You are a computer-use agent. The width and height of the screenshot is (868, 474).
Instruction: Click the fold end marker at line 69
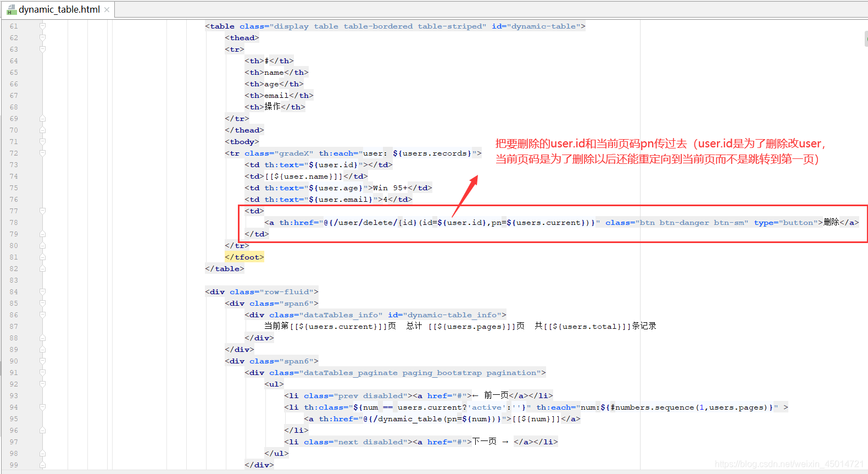click(x=42, y=118)
